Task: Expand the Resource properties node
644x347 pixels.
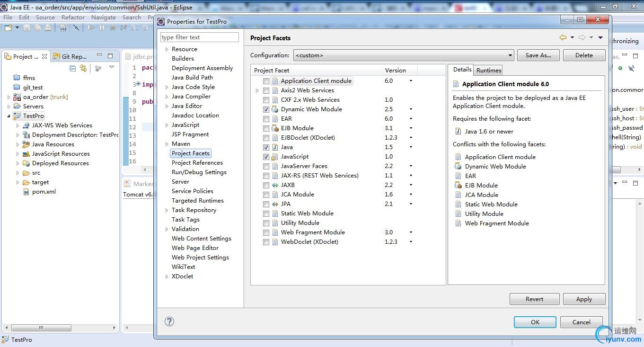Action: 167,49
